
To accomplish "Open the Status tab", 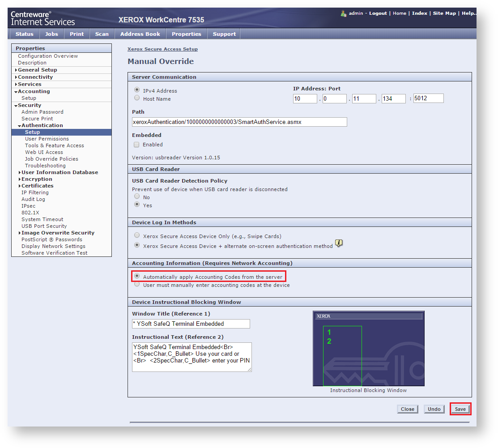I will pos(25,34).
